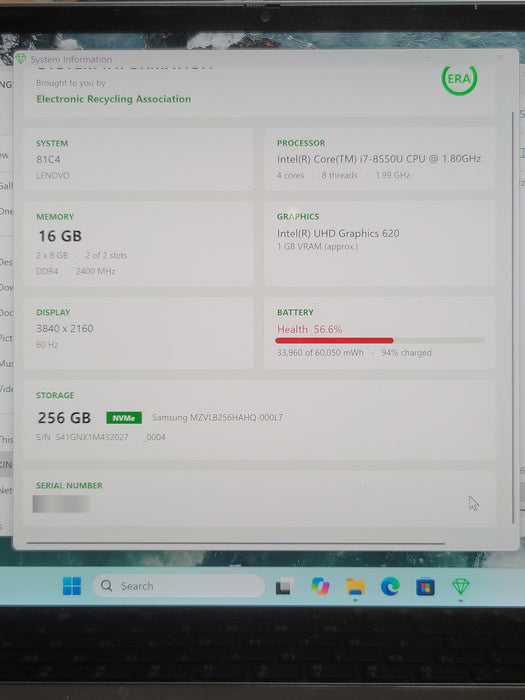Click the System Information title bar diamond icon
Screen dimensions: 525x700
(x=21, y=58)
